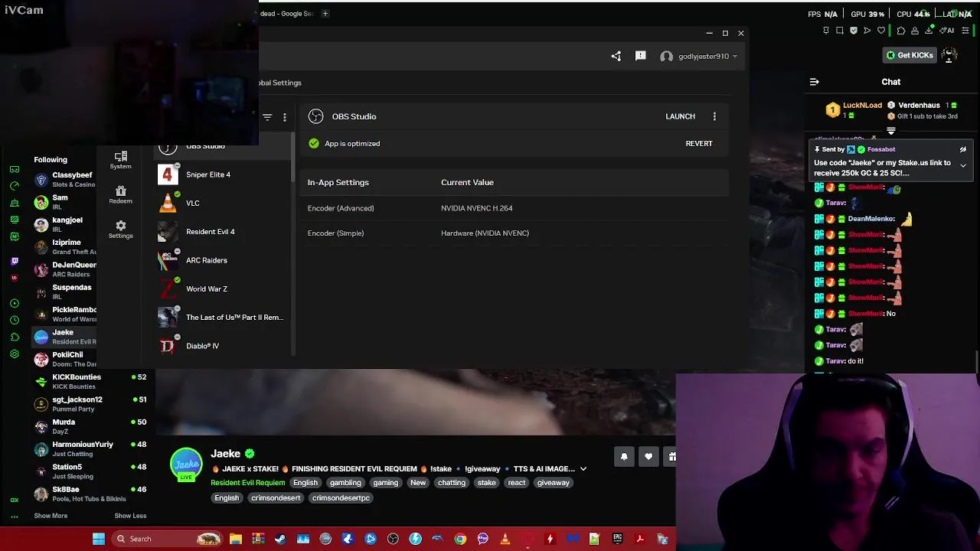Image resolution: width=980 pixels, height=551 pixels.
Task: Open the OBS Studio three-dot menu
Action: [x=714, y=116]
